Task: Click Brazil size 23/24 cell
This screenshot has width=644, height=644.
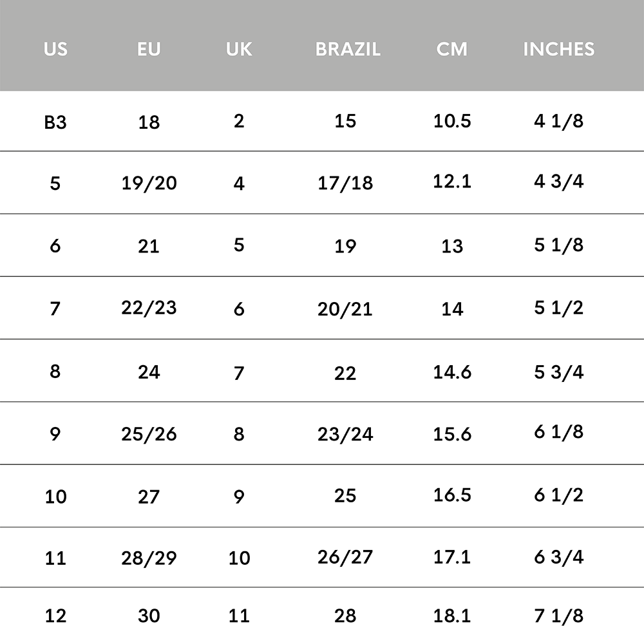Action: (x=345, y=434)
